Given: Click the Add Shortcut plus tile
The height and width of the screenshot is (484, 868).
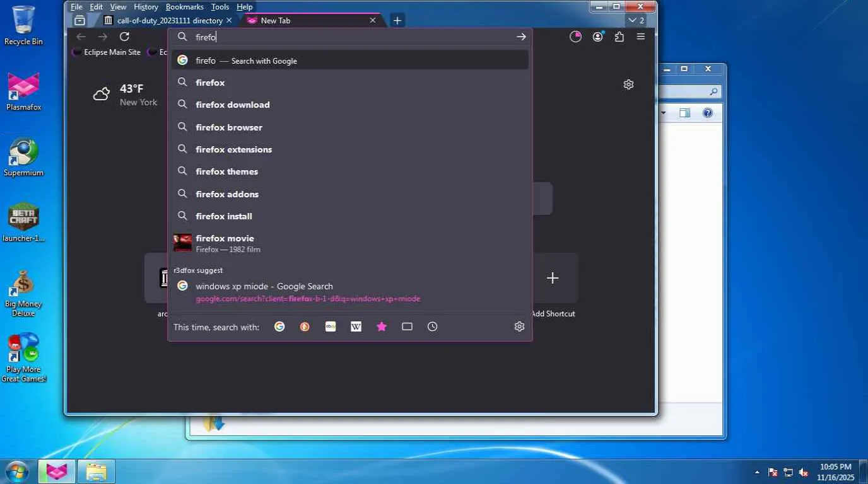Looking at the screenshot, I should [x=553, y=278].
